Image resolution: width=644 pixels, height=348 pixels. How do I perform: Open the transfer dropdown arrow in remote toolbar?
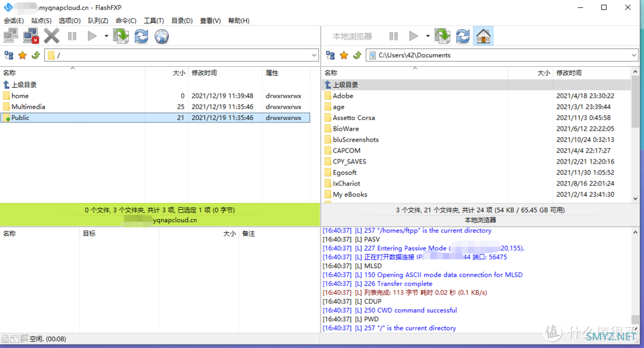pos(106,36)
